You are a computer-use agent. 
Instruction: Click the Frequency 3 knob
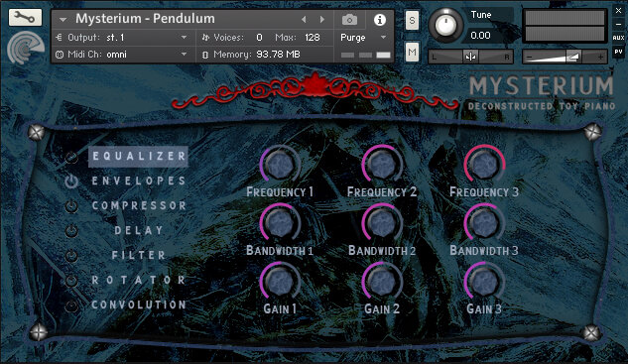pos(484,165)
